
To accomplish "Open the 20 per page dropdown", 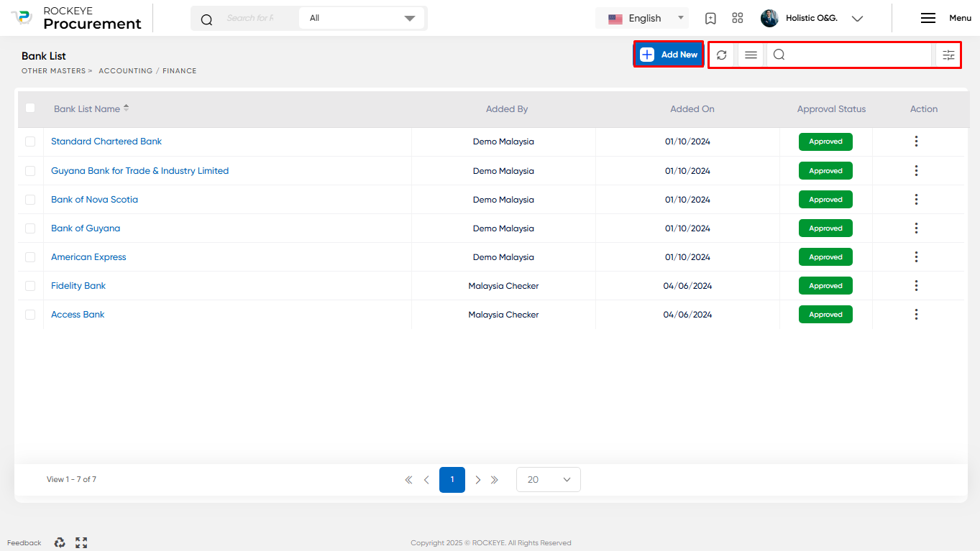I will click(549, 480).
